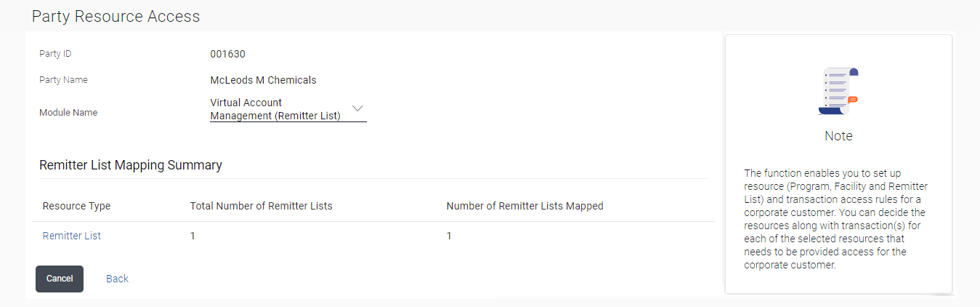Click the Module Name label
This screenshot has width=980, height=307.
click(68, 113)
